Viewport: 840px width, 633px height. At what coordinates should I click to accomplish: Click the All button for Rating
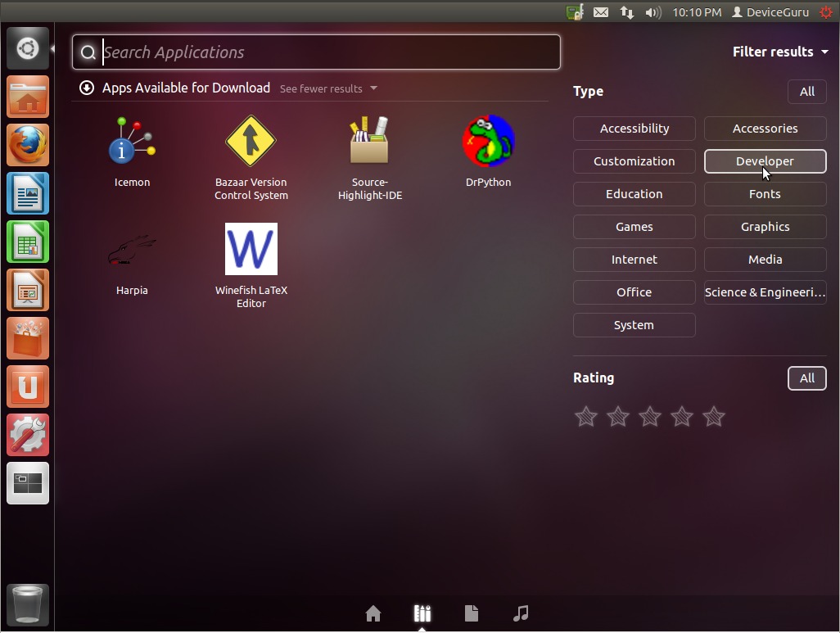pos(806,378)
